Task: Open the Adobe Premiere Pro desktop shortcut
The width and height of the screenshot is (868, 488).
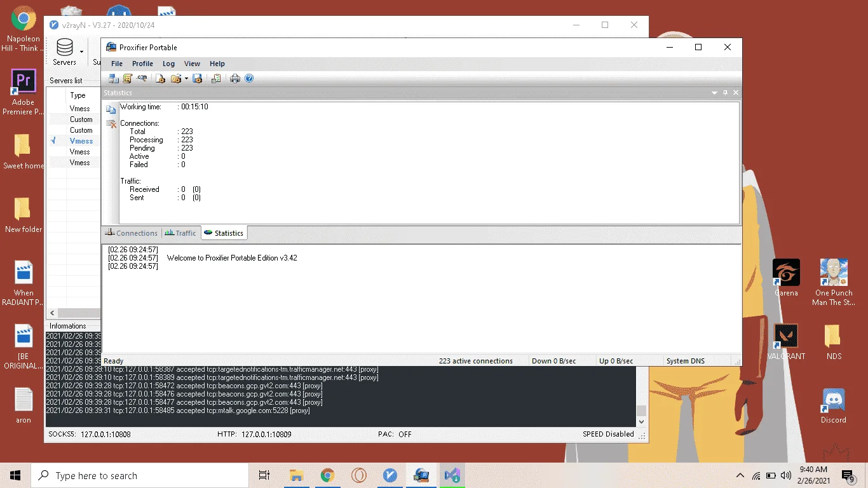Action: click(x=23, y=92)
